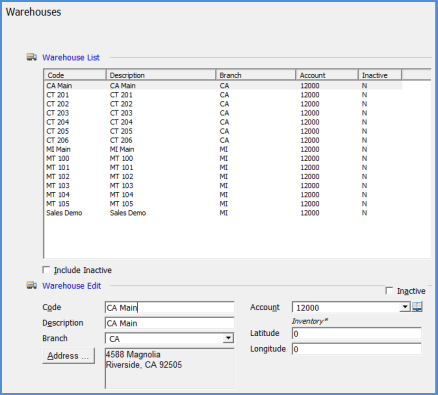The height and width of the screenshot is (395, 438).
Task: Sort by the Code column header
Action: (75, 75)
